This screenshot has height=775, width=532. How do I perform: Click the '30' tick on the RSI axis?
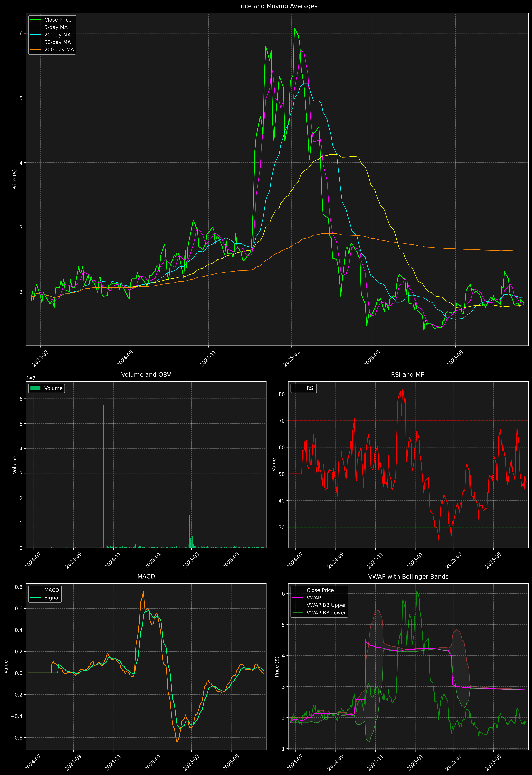[x=282, y=527]
